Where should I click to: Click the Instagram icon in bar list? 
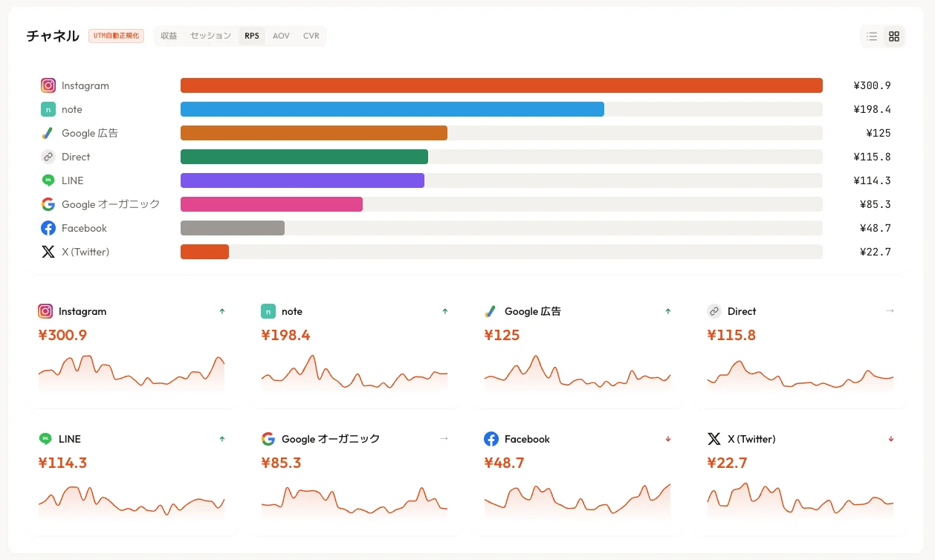coord(48,85)
